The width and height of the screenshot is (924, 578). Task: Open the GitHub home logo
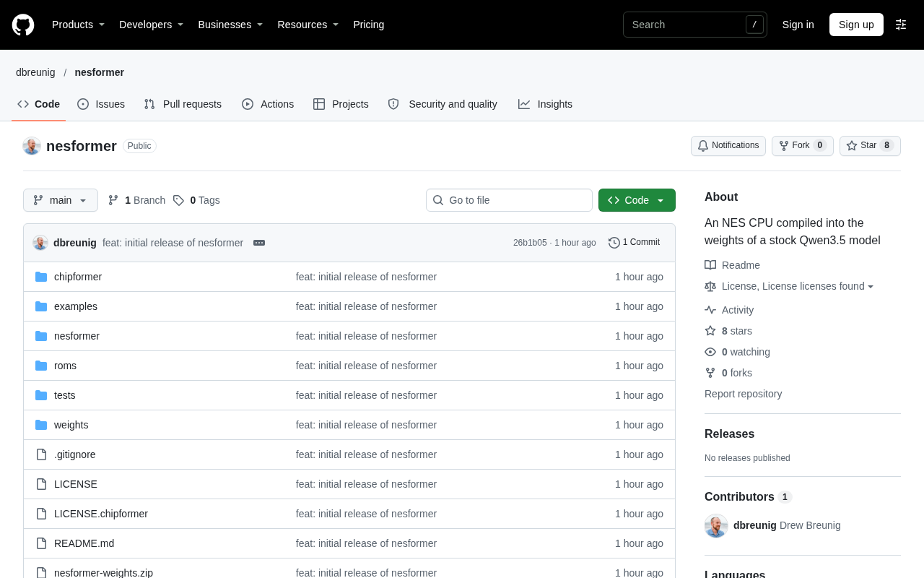click(x=23, y=25)
